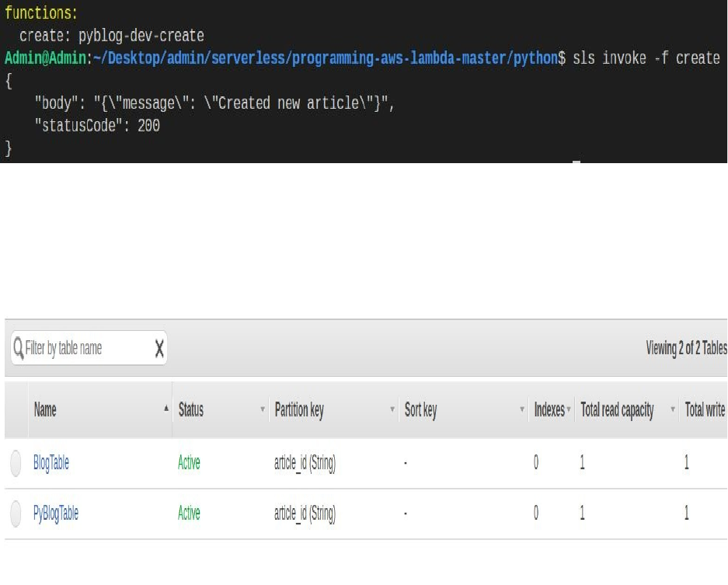Open the Partition key column dropdown arrow

pos(392,410)
